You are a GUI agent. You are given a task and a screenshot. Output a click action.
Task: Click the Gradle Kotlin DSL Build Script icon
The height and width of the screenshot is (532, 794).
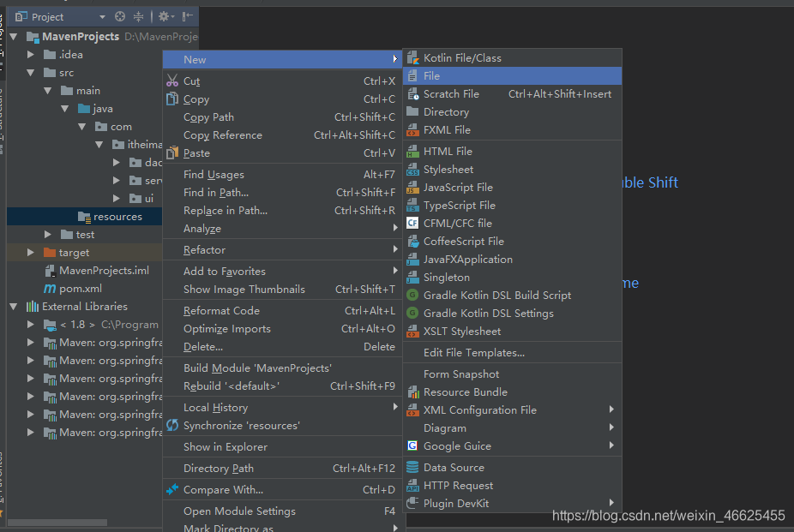412,296
